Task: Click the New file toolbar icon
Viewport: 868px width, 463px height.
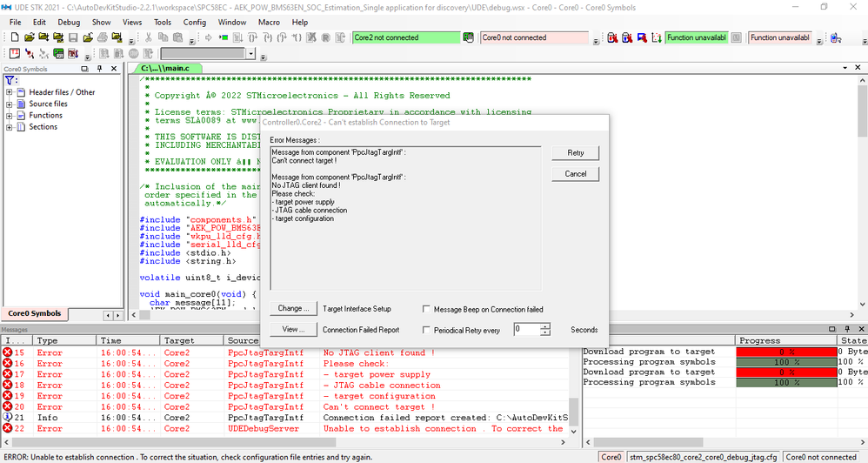Action: (15, 37)
